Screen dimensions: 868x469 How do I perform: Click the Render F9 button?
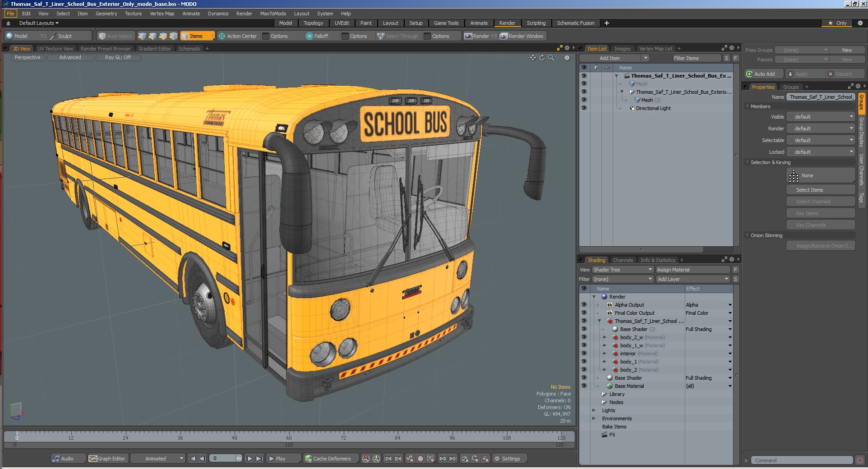(x=480, y=36)
